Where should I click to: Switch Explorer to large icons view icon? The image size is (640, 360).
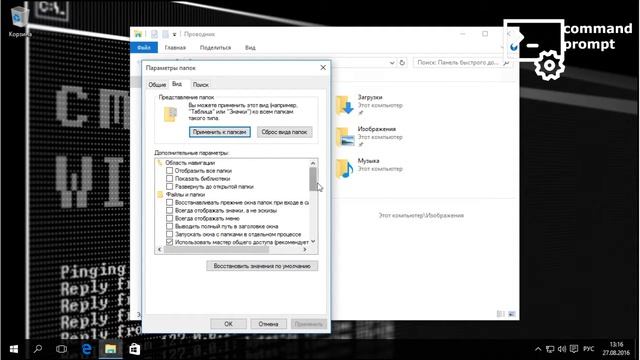pos(511,314)
